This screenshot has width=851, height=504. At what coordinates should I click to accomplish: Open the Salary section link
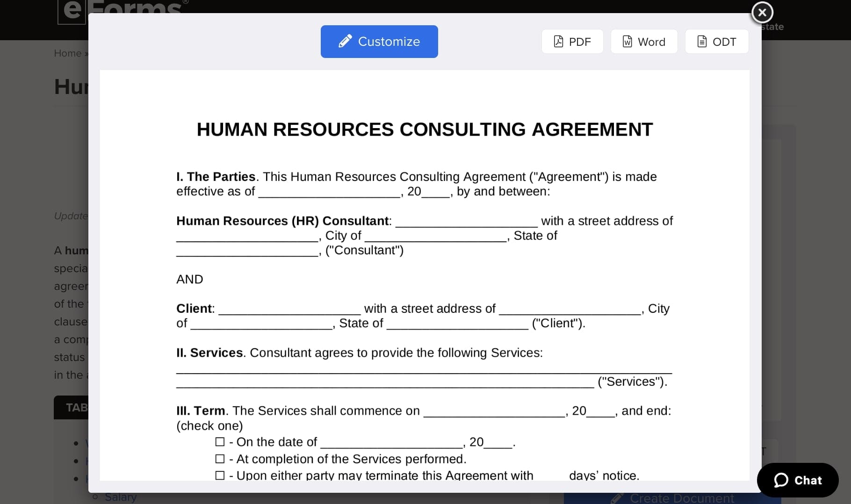pos(120,497)
